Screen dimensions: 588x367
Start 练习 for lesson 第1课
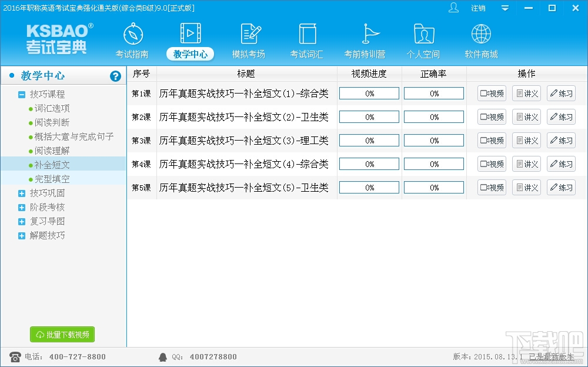pyautogui.click(x=561, y=94)
